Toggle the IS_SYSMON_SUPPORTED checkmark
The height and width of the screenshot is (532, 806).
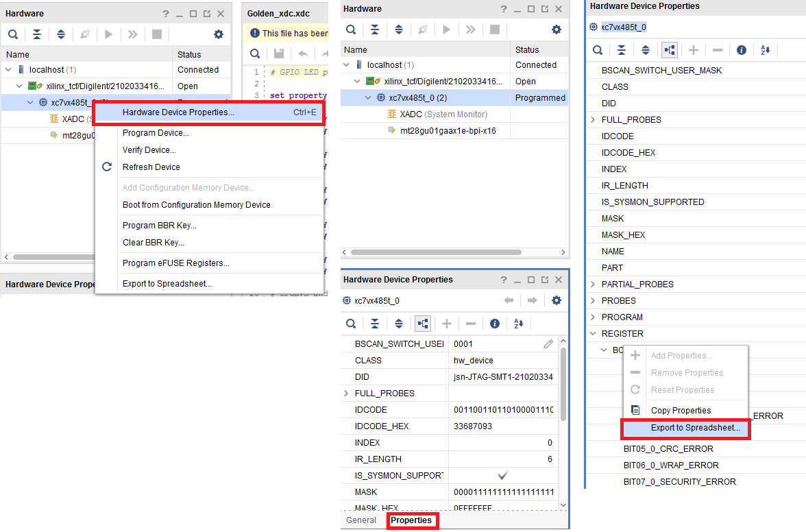tap(502, 475)
